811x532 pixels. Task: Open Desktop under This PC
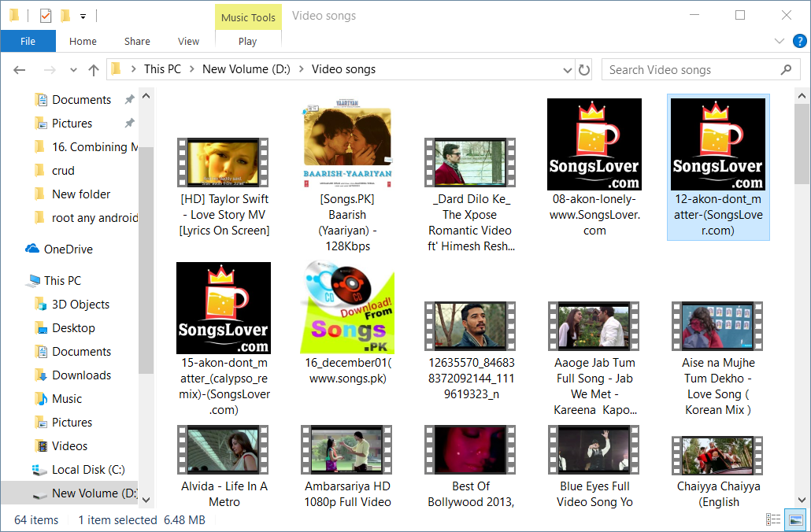tap(65, 328)
